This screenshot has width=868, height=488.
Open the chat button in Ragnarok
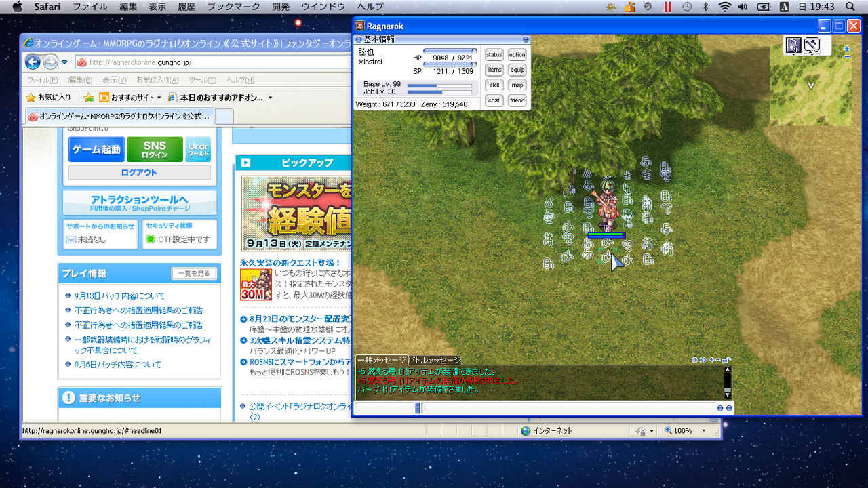[494, 100]
